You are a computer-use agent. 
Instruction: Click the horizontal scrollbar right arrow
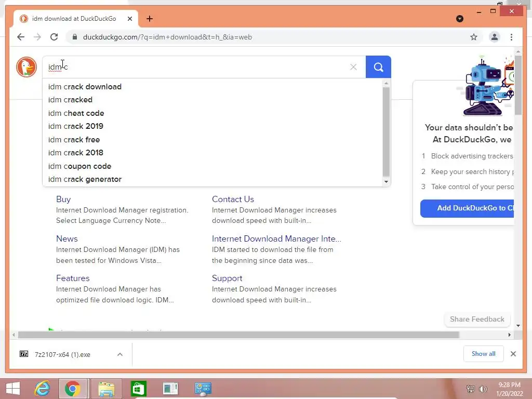[509, 335]
